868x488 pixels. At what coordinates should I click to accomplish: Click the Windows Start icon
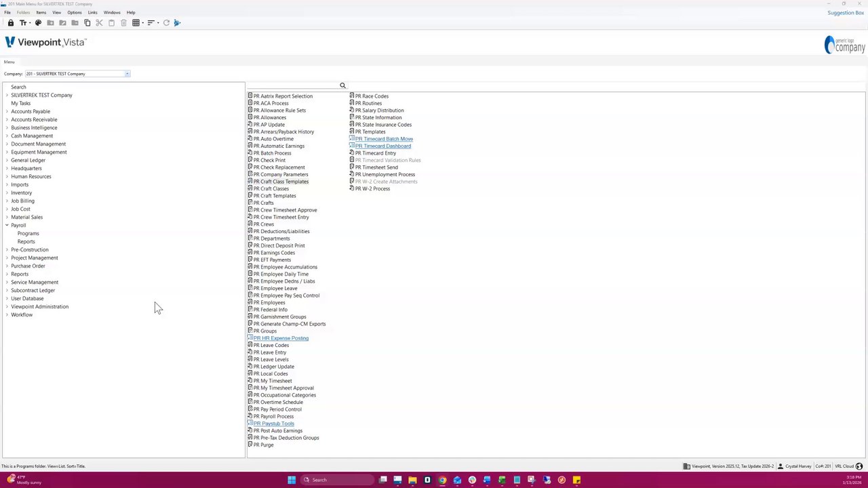point(292,480)
